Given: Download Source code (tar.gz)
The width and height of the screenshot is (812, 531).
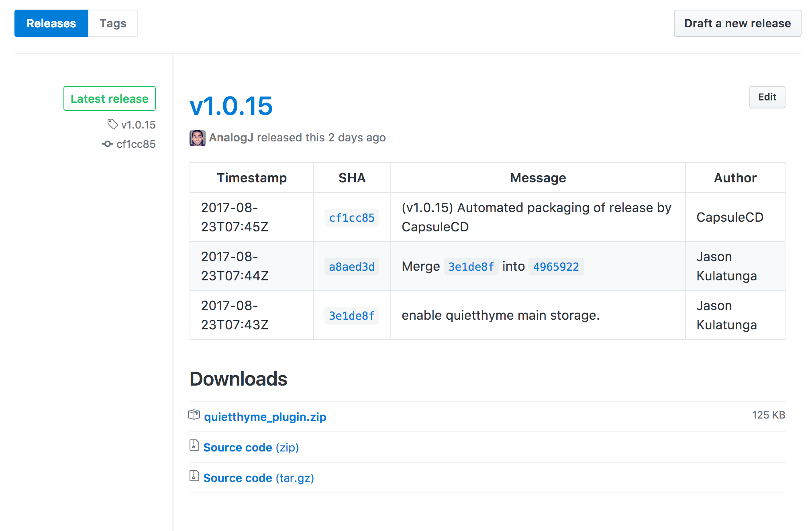Looking at the screenshot, I should pyautogui.click(x=258, y=478).
